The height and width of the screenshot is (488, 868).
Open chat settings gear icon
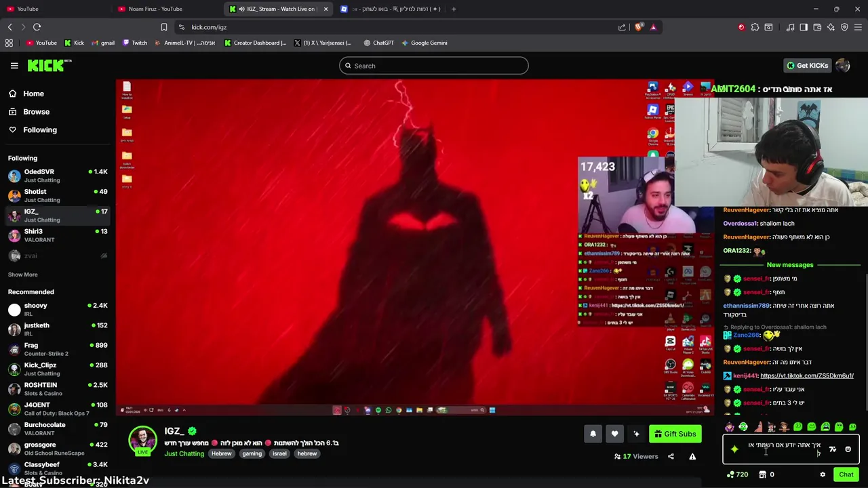pyautogui.click(x=823, y=474)
